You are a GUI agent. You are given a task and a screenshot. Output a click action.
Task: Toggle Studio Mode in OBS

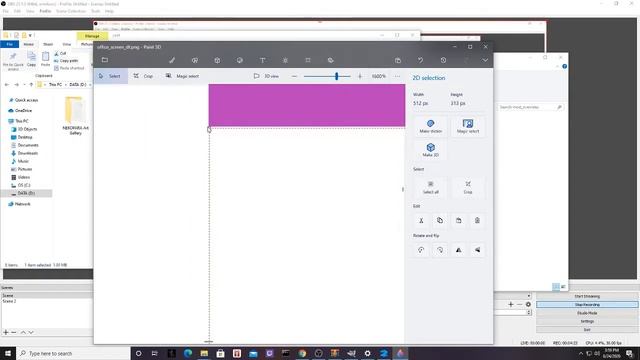587,313
